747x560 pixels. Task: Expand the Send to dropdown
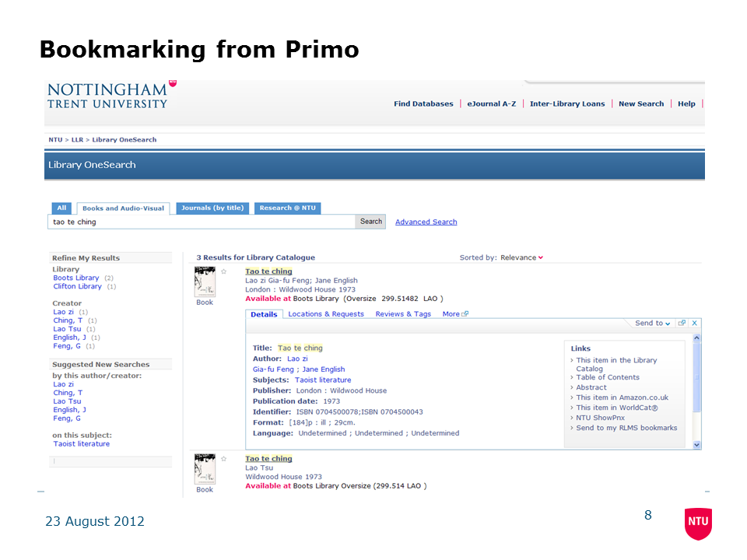pos(652,323)
